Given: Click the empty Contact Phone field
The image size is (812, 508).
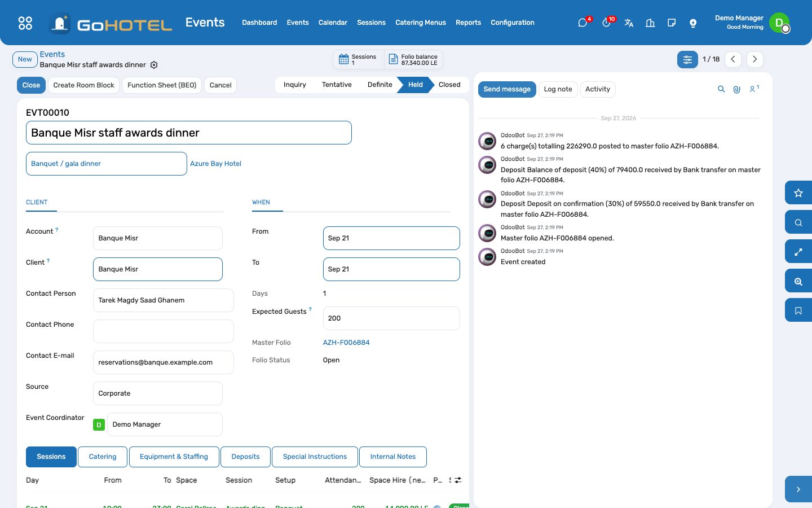Looking at the screenshot, I should coord(164,331).
